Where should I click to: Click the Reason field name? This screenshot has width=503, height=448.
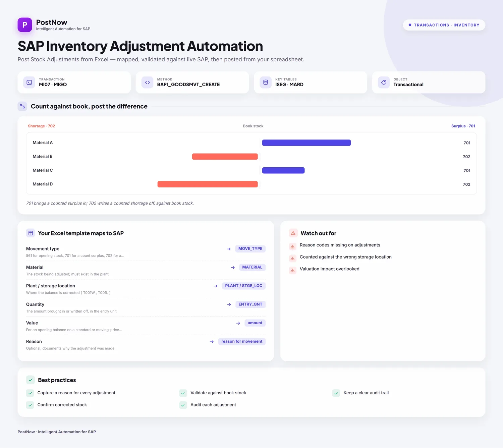click(x=34, y=341)
